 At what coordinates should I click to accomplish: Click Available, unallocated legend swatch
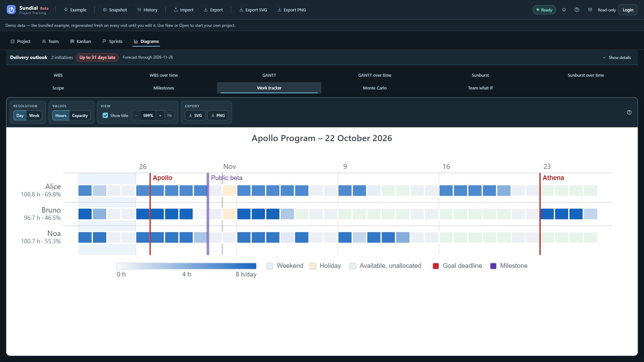tap(353, 266)
